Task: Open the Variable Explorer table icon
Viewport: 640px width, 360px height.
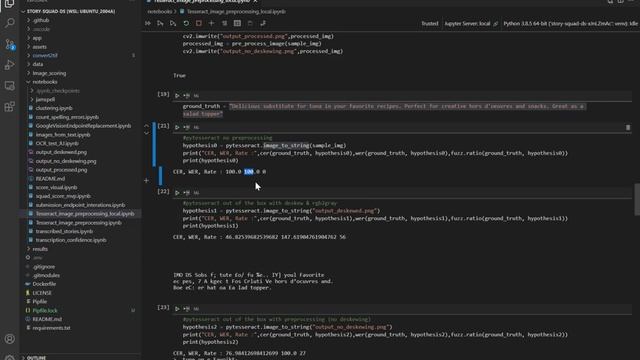Action: tap(237, 24)
